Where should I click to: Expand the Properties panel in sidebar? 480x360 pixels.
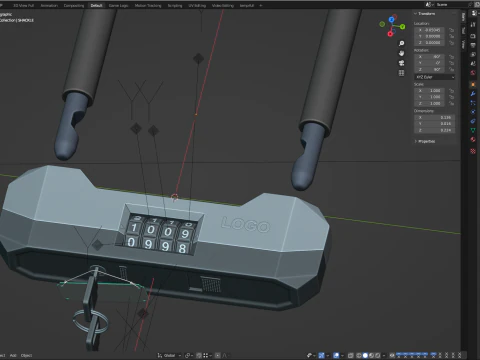click(x=425, y=141)
